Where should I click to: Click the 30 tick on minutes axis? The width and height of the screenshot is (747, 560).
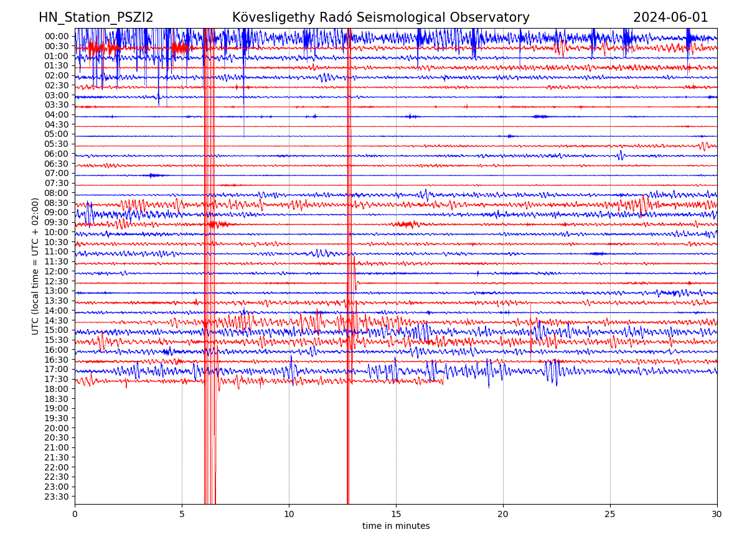click(717, 514)
